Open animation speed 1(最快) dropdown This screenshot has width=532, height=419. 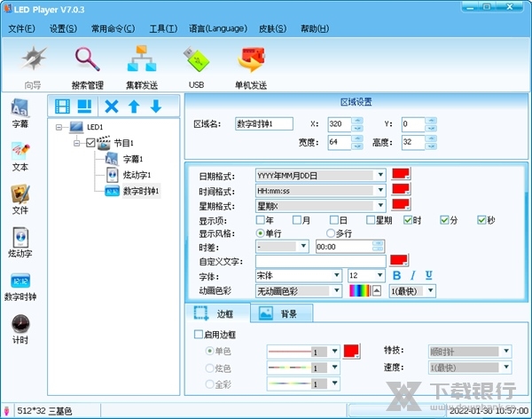click(430, 290)
